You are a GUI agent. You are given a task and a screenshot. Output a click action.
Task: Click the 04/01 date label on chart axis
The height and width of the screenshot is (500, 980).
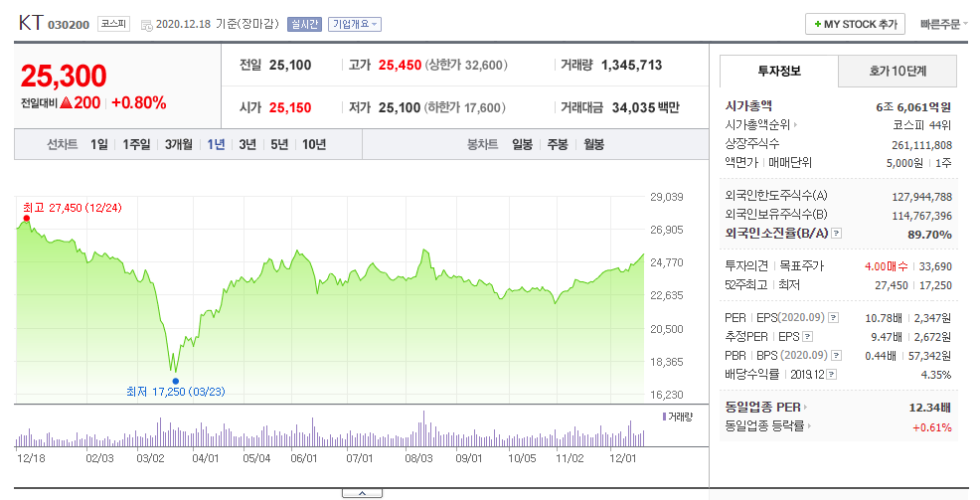point(206,458)
